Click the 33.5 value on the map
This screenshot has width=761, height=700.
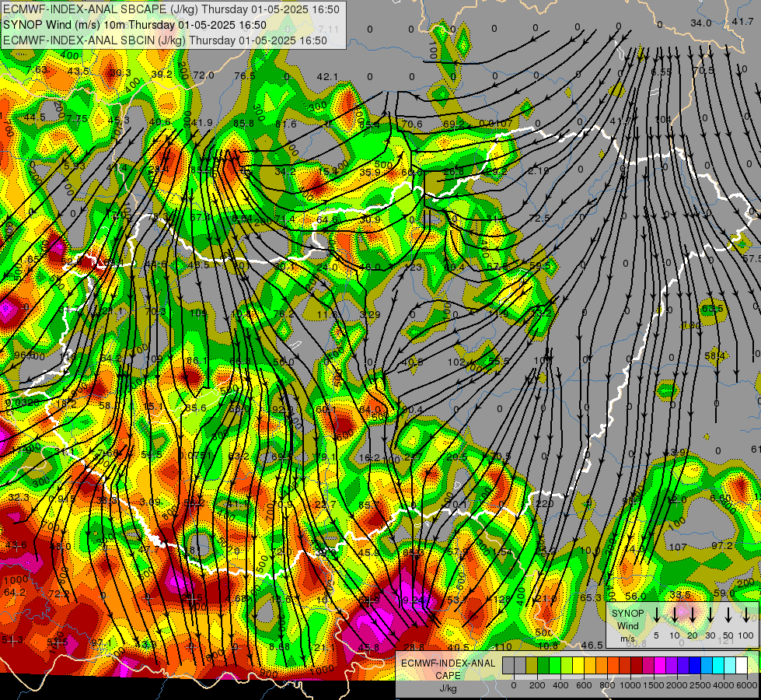click(x=680, y=595)
